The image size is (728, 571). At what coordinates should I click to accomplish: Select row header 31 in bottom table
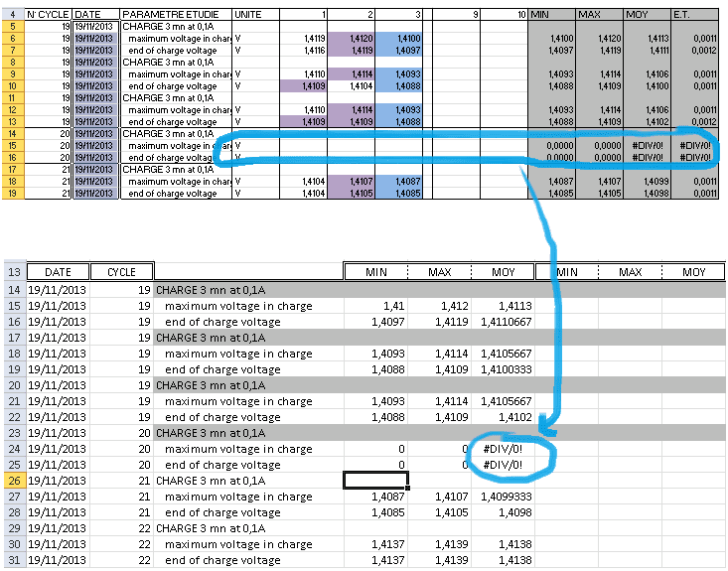coord(13,560)
